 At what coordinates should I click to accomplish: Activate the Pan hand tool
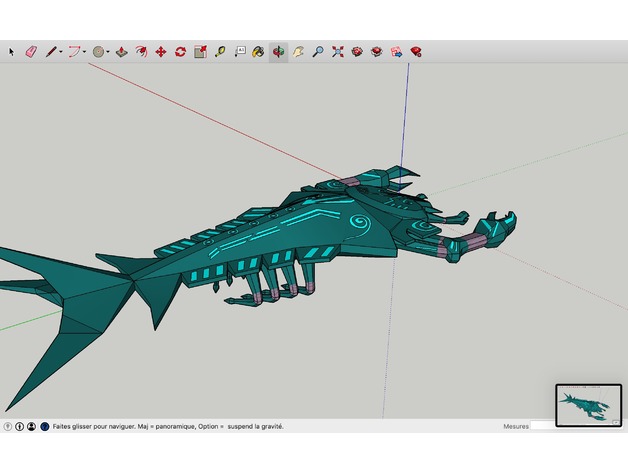(297, 51)
